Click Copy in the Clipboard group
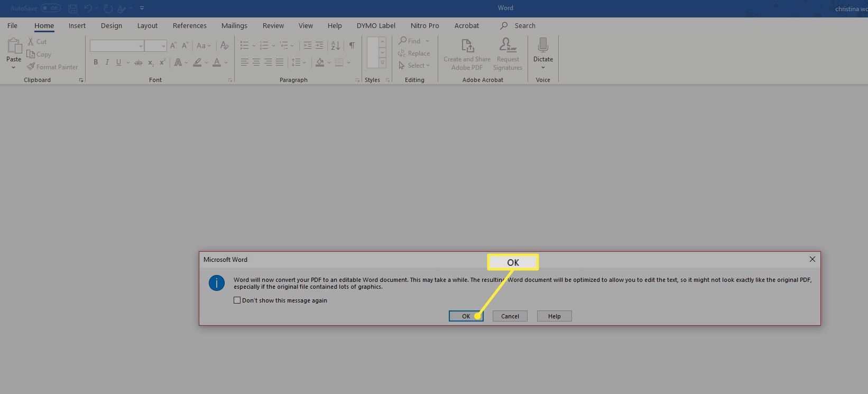This screenshot has height=394, width=868. click(39, 54)
